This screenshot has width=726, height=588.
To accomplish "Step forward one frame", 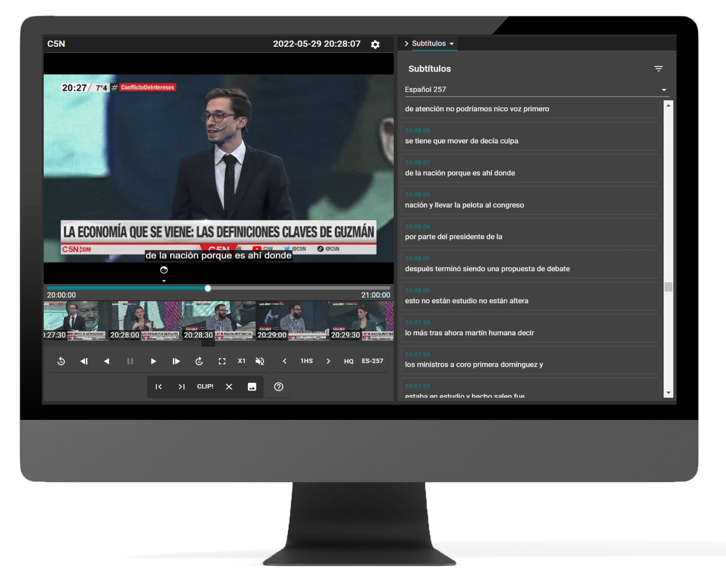I will (176, 361).
